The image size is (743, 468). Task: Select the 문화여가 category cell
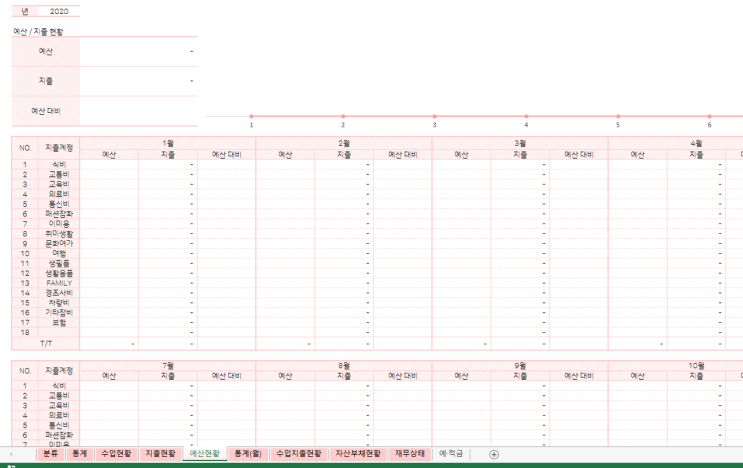[x=59, y=243]
